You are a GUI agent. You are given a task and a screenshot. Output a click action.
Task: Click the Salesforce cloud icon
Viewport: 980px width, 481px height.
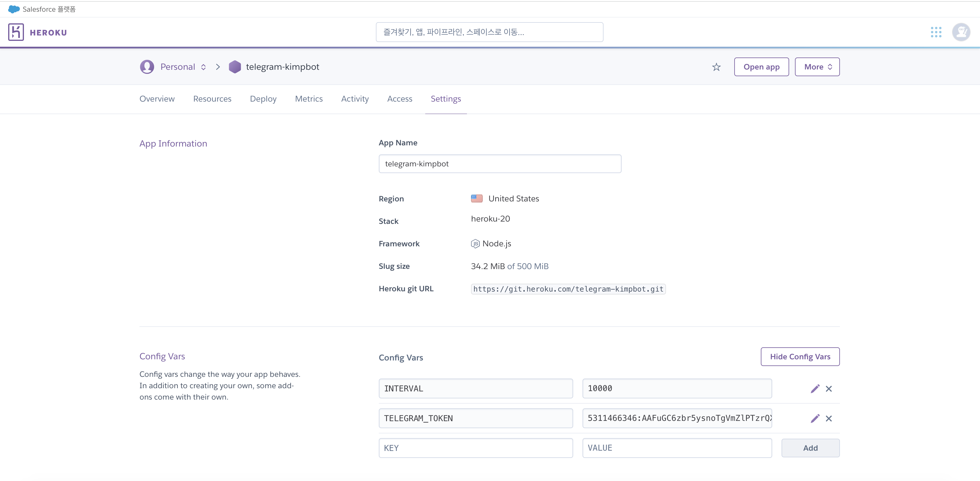tap(14, 9)
